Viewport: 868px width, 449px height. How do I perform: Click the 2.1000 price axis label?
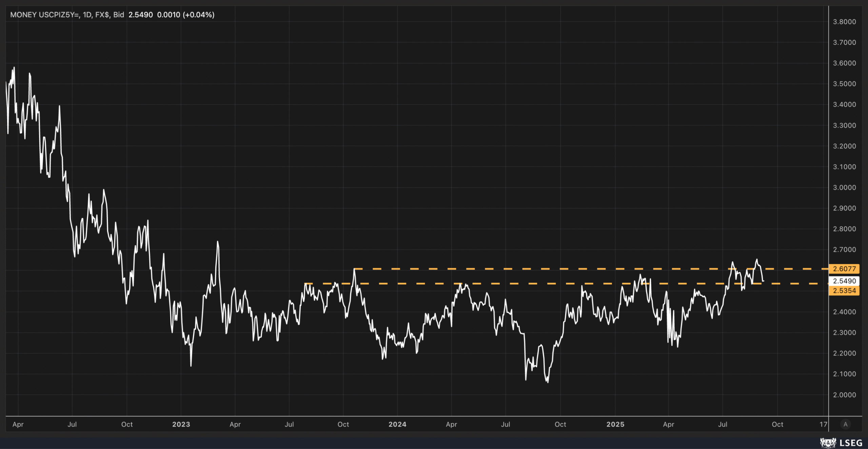[844, 374]
